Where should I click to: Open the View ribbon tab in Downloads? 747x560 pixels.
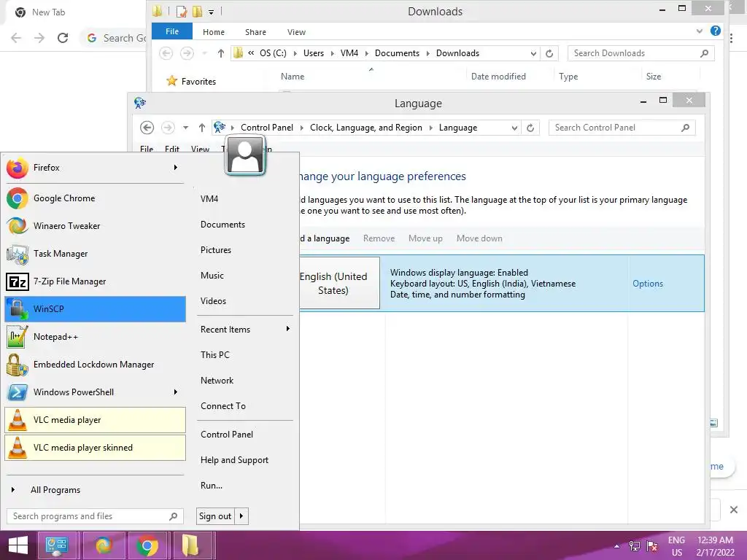(x=296, y=32)
